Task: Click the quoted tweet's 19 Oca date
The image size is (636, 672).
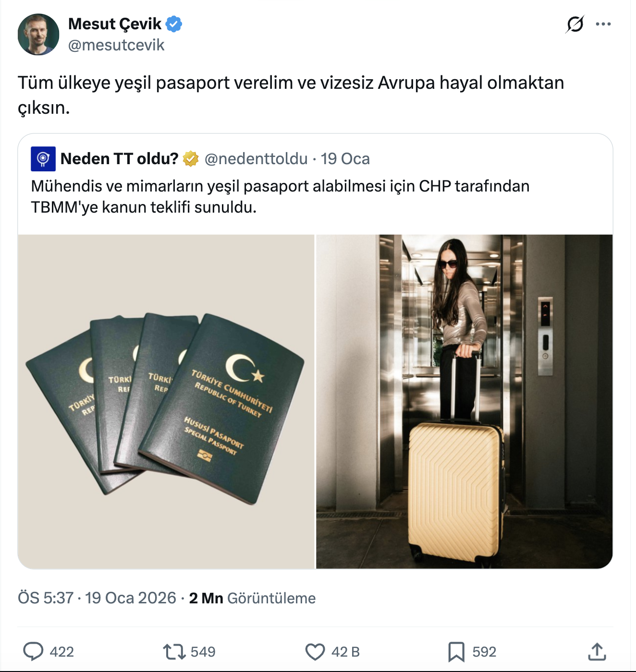Action: tap(345, 159)
